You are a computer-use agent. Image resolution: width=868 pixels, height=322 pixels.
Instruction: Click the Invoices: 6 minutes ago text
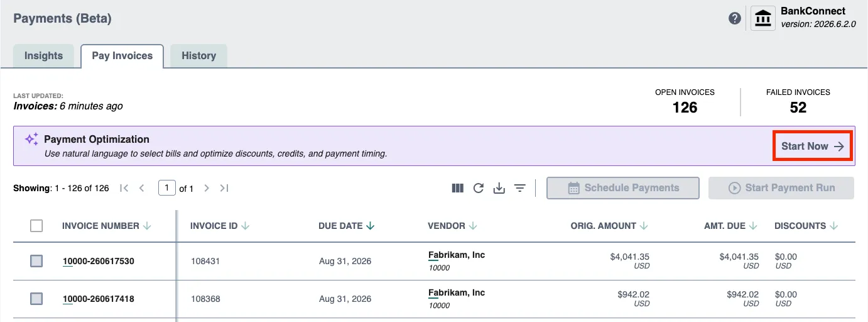point(68,106)
